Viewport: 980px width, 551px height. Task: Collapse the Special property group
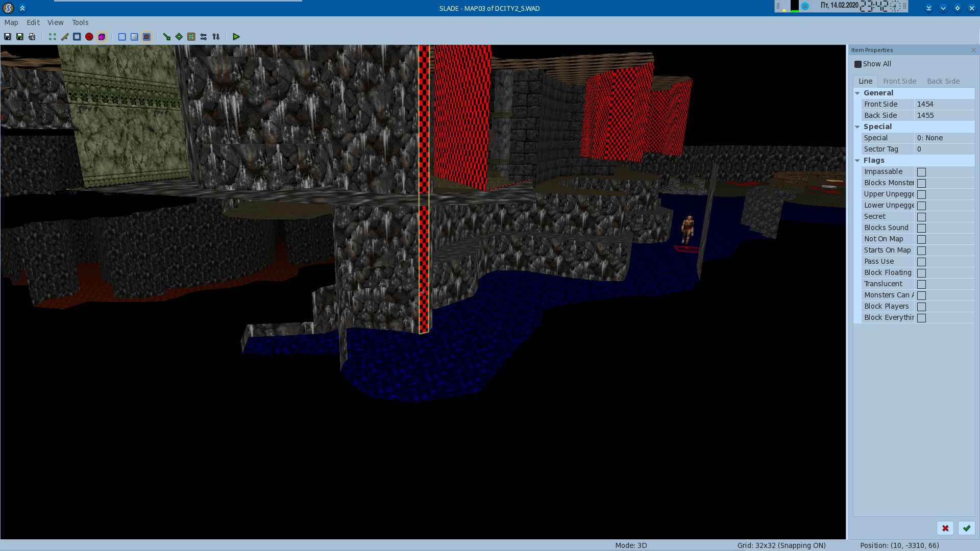click(x=857, y=127)
